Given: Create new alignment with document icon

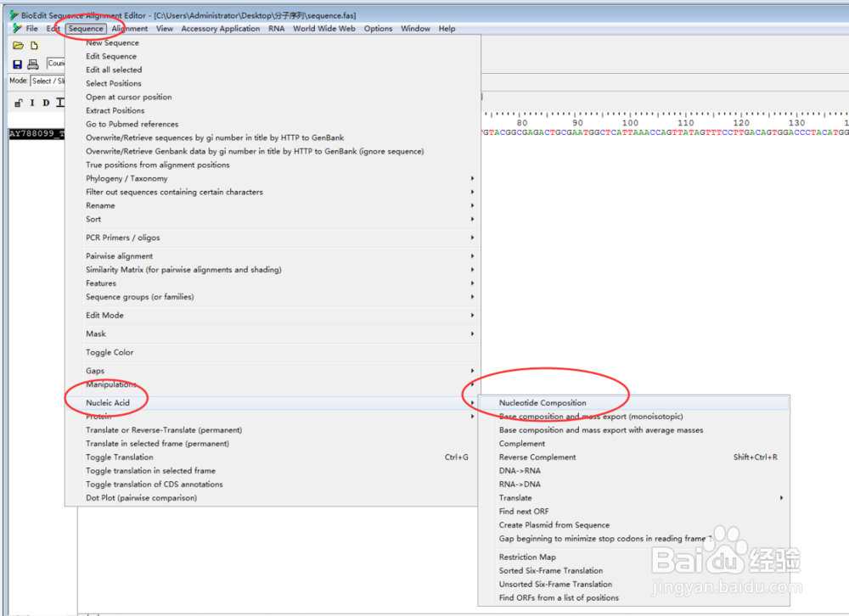Looking at the screenshot, I should coord(35,46).
